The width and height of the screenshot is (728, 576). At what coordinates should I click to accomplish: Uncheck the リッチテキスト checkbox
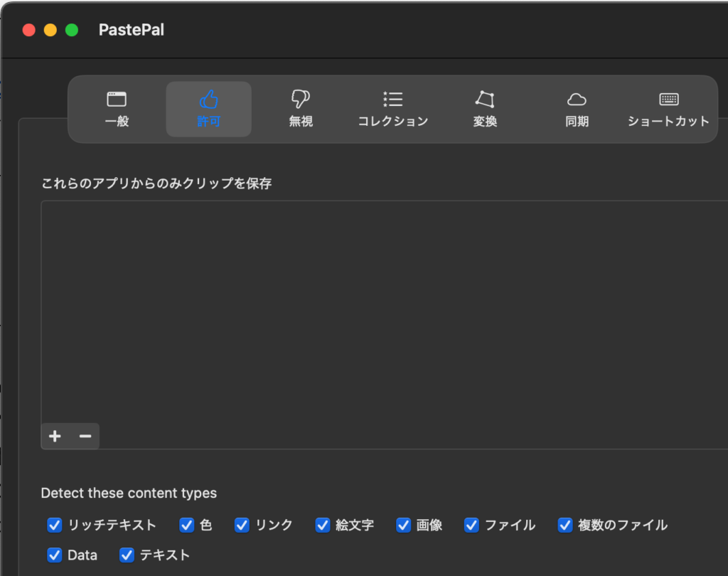pyautogui.click(x=55, y=525)
